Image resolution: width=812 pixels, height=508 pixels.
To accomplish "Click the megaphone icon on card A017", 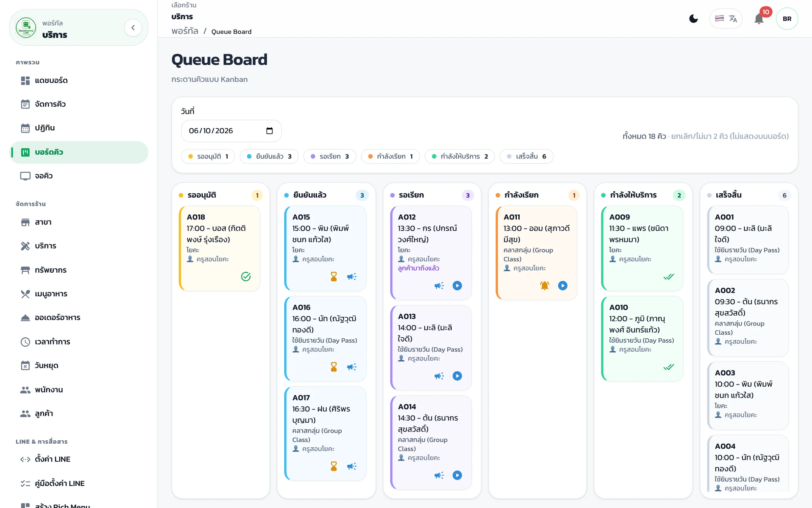I will coord(352,466).
